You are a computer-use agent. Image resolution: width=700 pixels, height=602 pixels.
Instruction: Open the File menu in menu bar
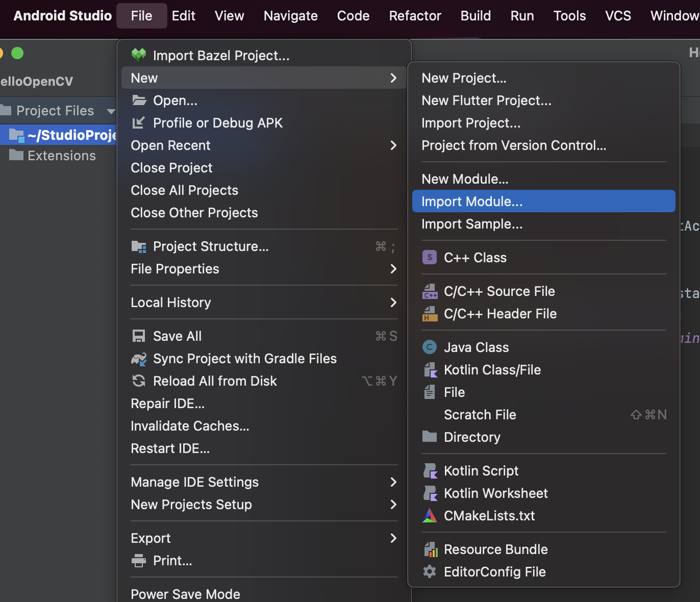click(x=141, y=16)
